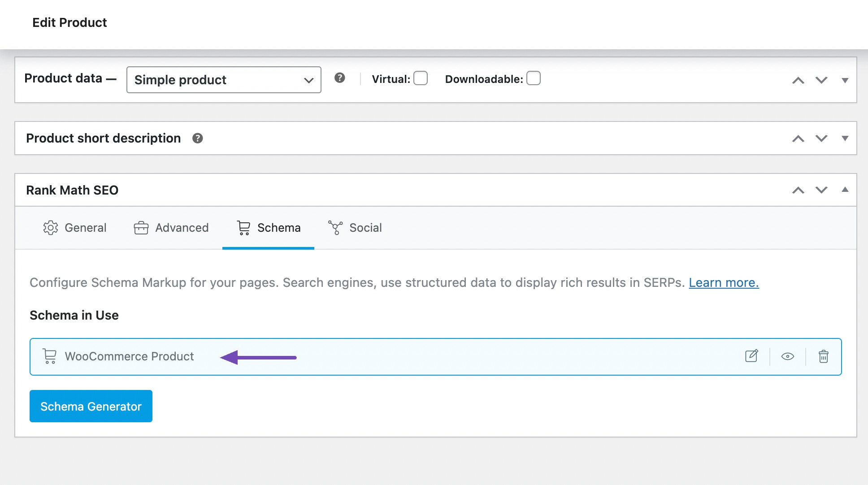The width and height of the screenshot is (868, 485).
Task: Click the cart icon next to WooCommerce Product
Action: coord(49,356)
